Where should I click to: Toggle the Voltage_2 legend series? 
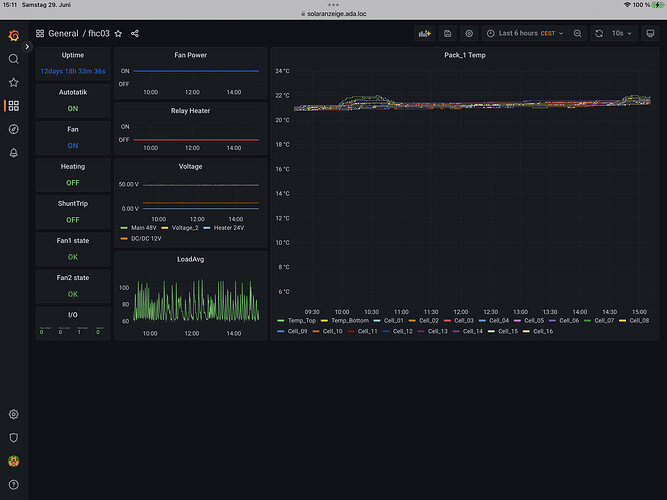[185, 228]
